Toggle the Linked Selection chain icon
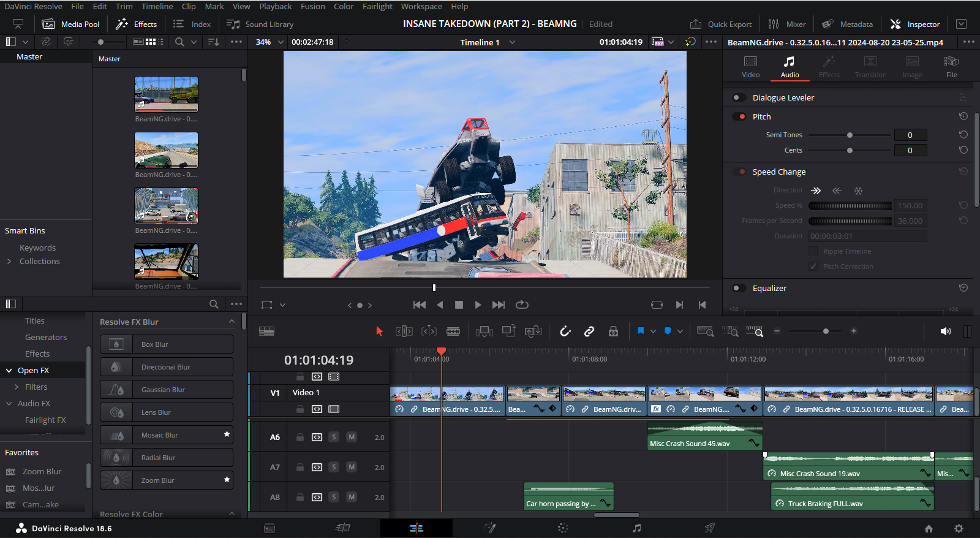The image size is (980, 538). 589,332
